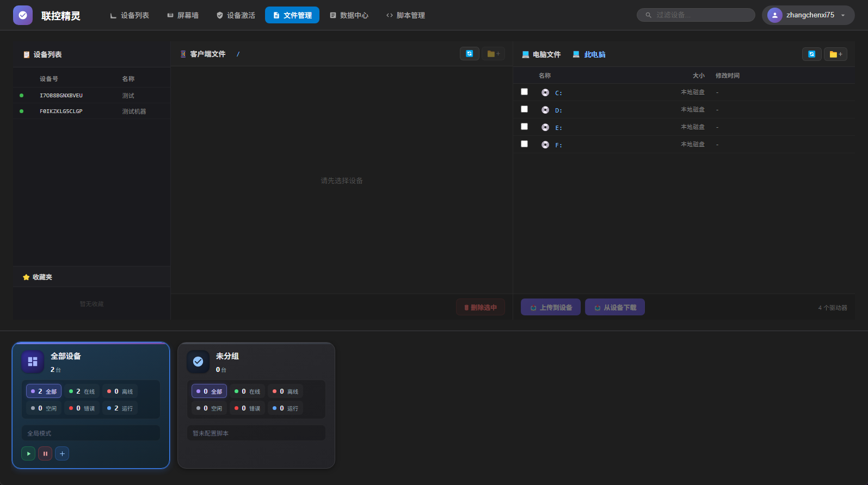The height and width of the screenshot is (485, 868).
Task: Select the 文件管理 tab
Action: (292, 15)
